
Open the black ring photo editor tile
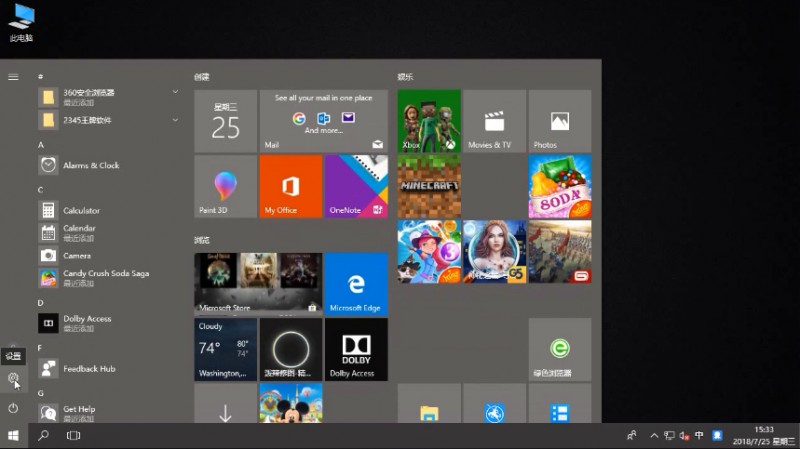[291, 350]
